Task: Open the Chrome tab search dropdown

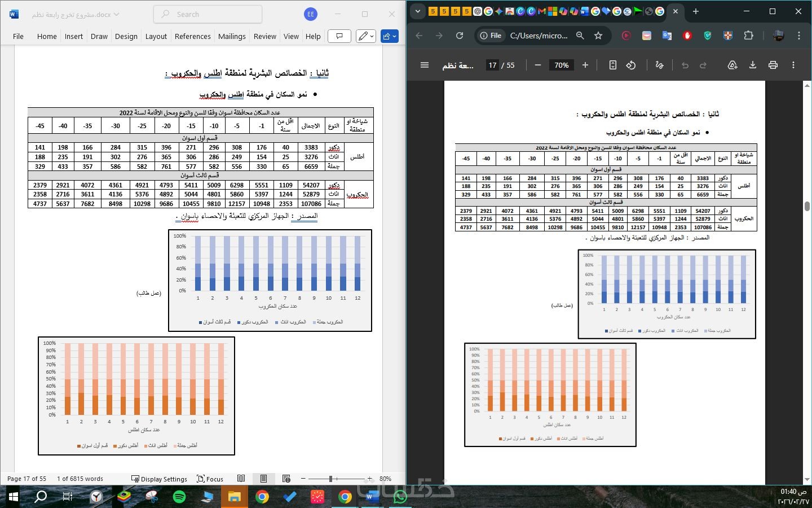Action: 417,11
